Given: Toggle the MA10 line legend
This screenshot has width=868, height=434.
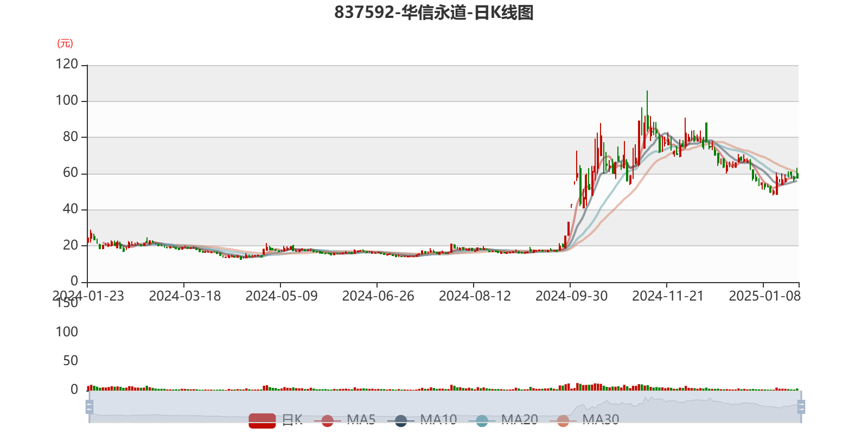Looking at the screenshot, I should 422,420.
